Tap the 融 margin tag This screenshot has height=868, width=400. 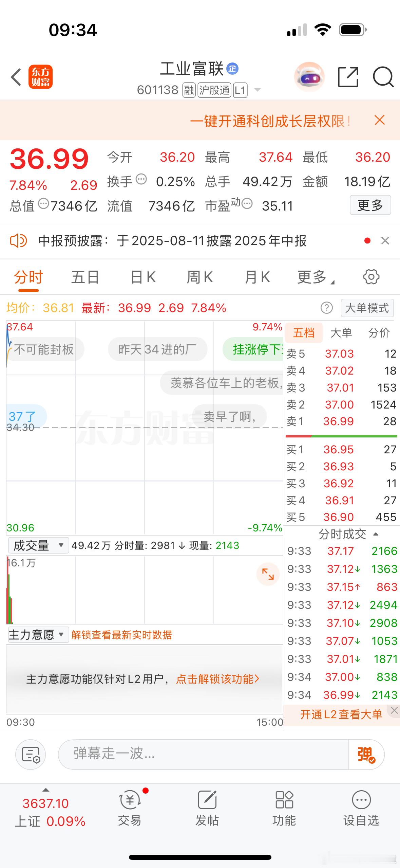(x=189, y=90)
